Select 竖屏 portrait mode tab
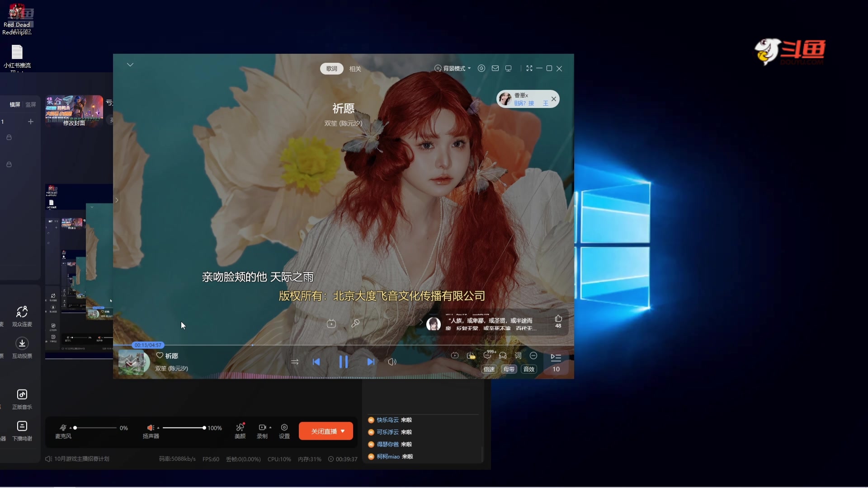Screen dimensions: 868x488 (31, 104)
